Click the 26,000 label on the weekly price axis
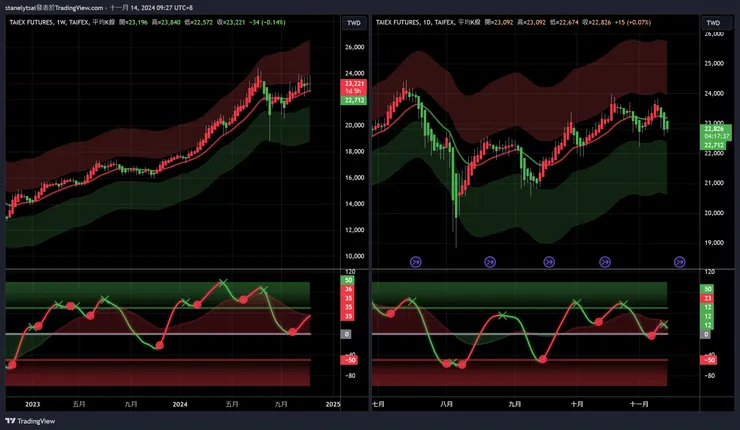Image resolution: width=740 pixels, height=430 pixels. tap(354, 47)
